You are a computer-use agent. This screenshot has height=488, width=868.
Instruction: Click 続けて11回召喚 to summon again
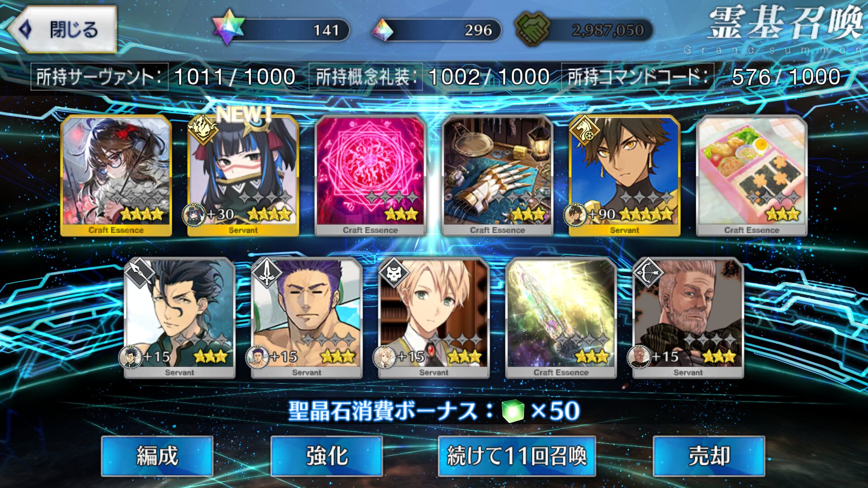(517, 456)
